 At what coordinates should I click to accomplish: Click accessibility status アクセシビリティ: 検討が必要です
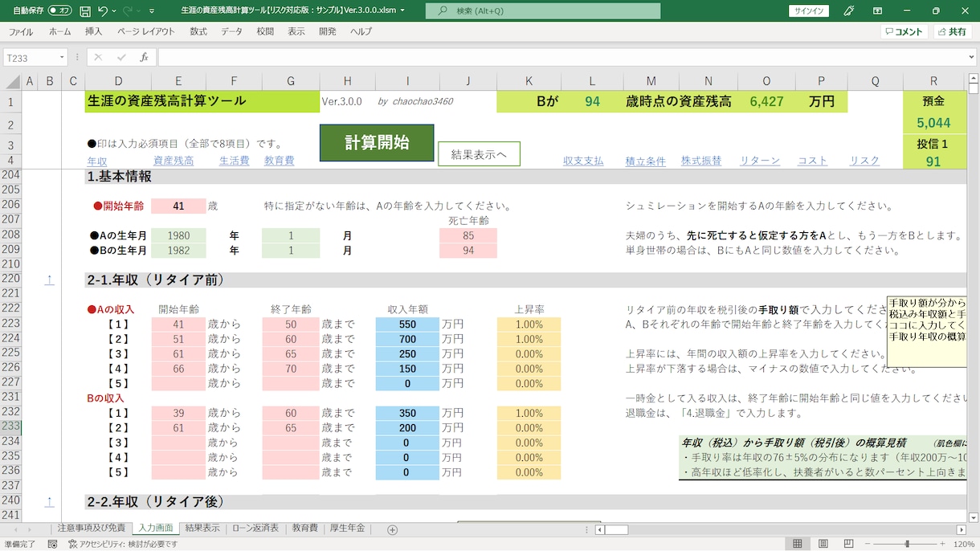(122, 544)
